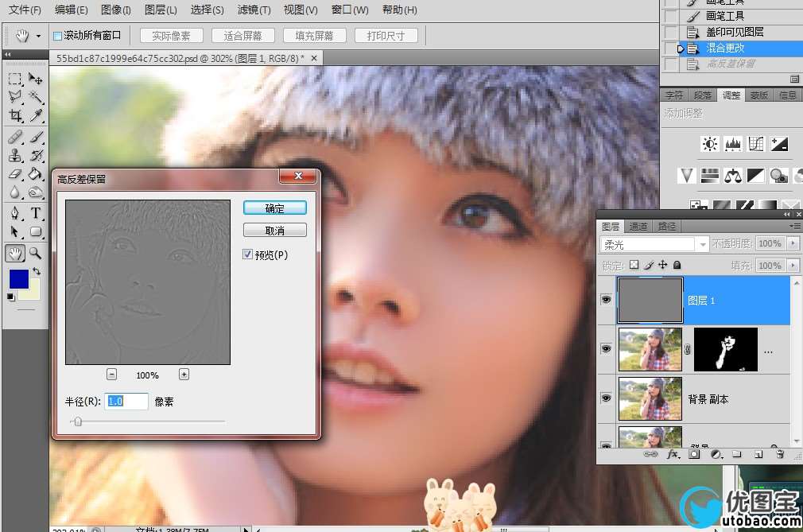Toggle the 预览(P) preview checkbox
This screenshot has width=803, height=532.
point(248,254)
